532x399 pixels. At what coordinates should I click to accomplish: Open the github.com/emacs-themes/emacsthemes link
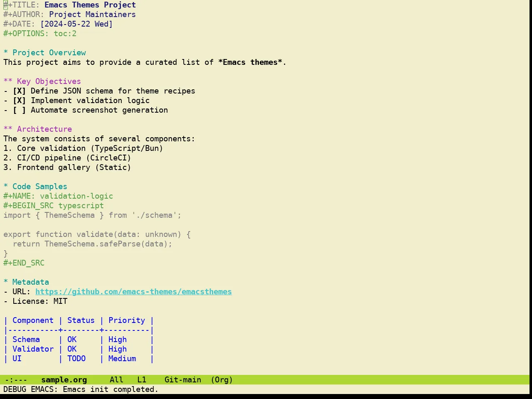click(133, 292)
